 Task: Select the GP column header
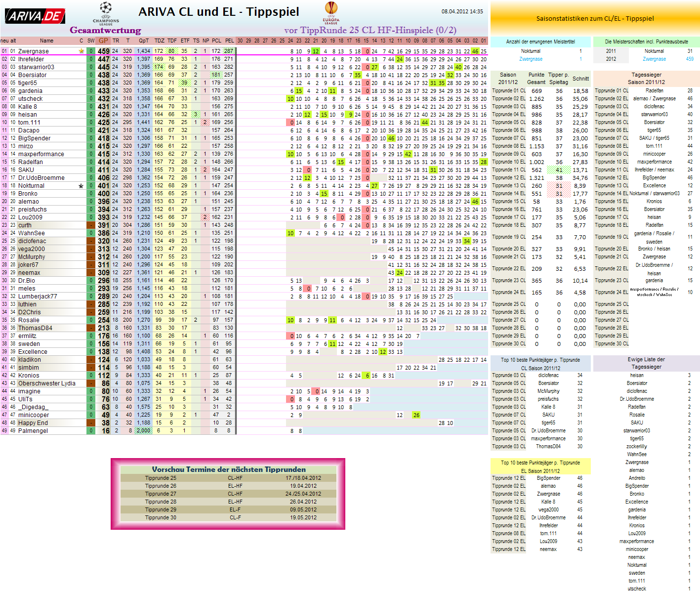tap(103, 41)
